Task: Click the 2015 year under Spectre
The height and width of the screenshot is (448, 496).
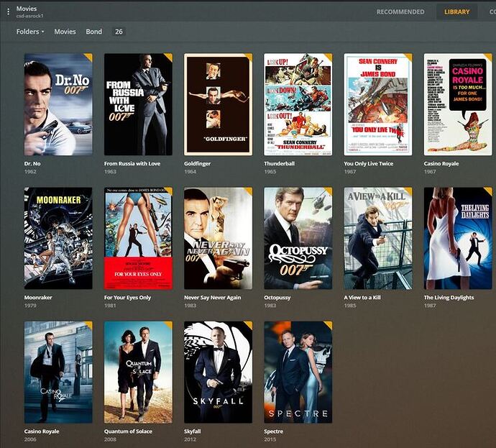Action: click(270, 439)
